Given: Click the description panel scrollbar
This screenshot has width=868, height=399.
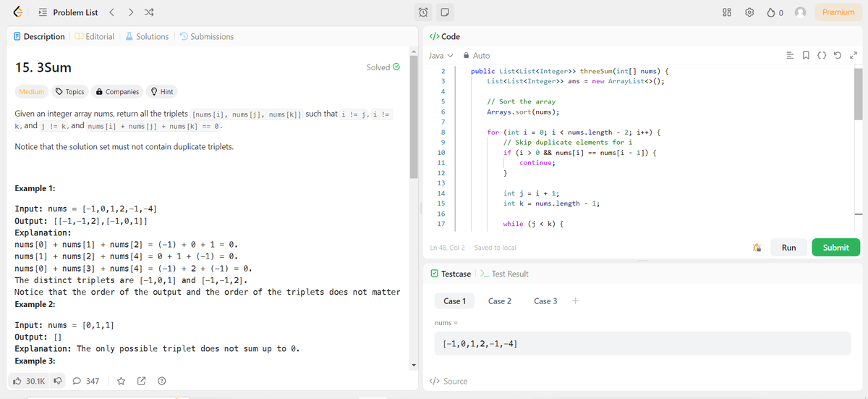Looking at the screenshot, I should [x=414, y=116].
